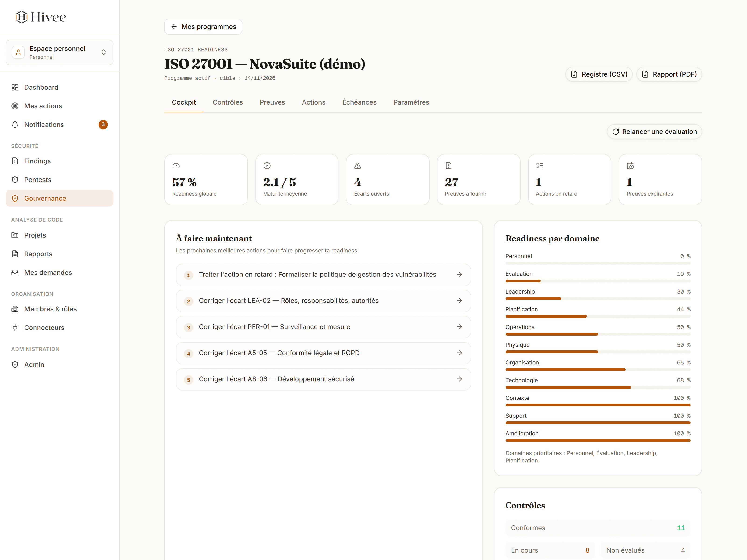Click the Notifications badge showing 3

point(103,125)
